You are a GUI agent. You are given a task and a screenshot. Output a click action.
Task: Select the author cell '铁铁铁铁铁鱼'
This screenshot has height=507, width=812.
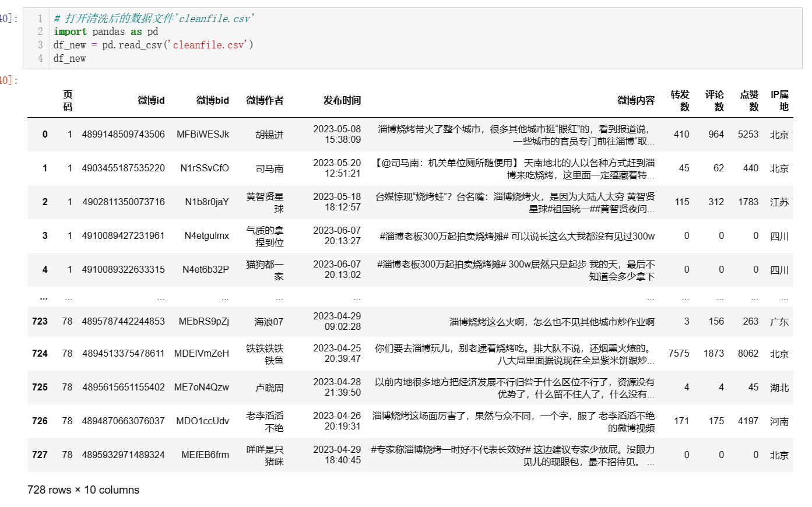tap(265, 354)
